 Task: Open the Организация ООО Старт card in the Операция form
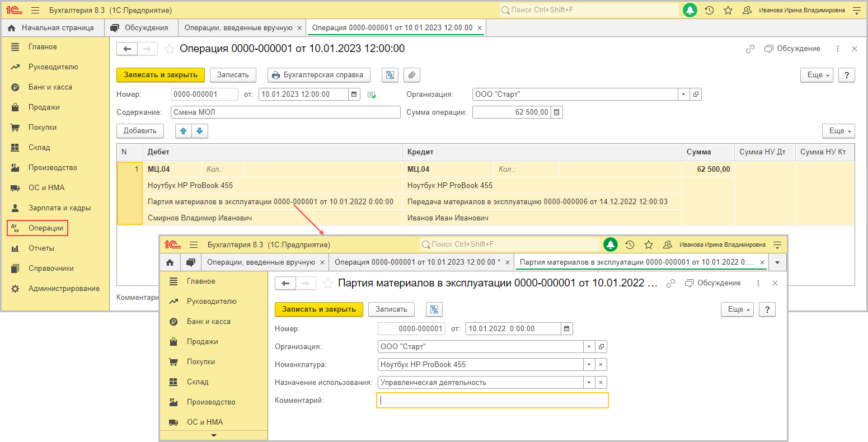(x=696, y=95)
